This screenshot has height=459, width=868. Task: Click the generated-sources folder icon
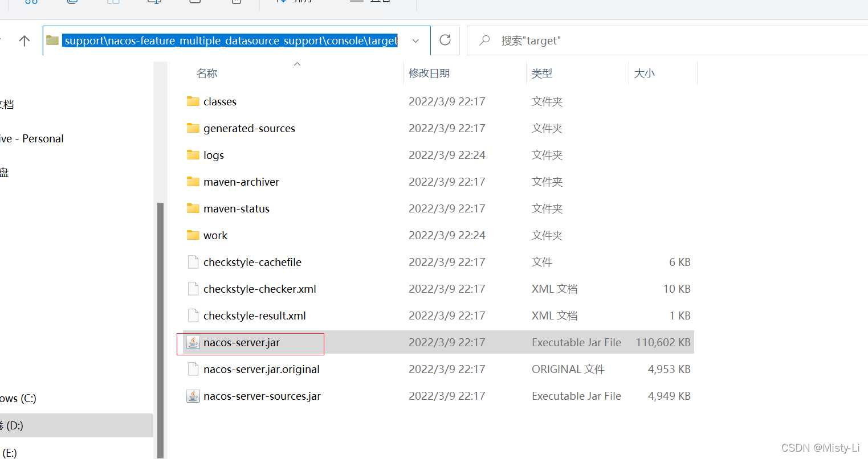193,128
